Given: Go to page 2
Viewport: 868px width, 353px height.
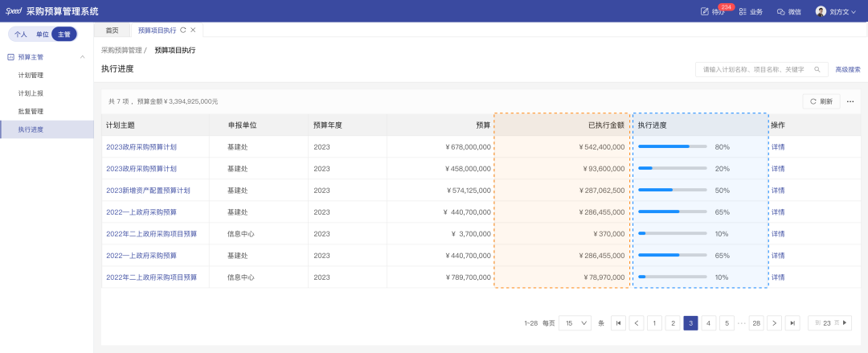Looking at the screenshot, I should click(x=673, y=323).
